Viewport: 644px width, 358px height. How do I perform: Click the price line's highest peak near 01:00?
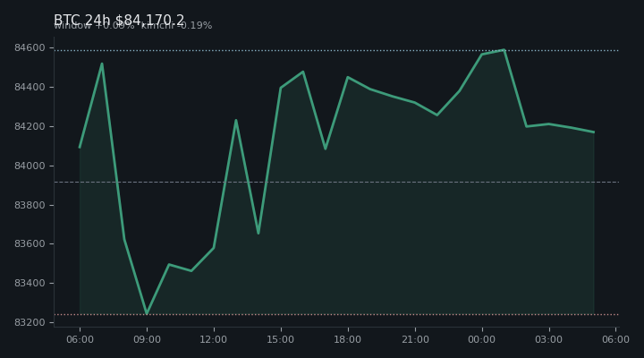click(x=504, y=50)
